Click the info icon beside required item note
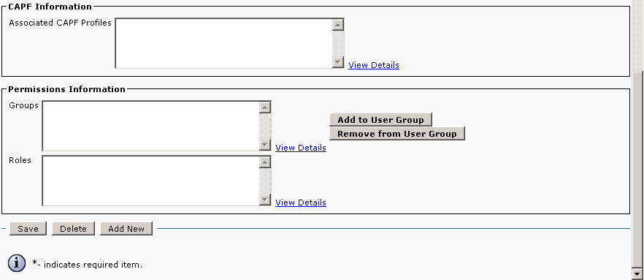Viewport: 644px width, 280px height. [x=17, y=263]
